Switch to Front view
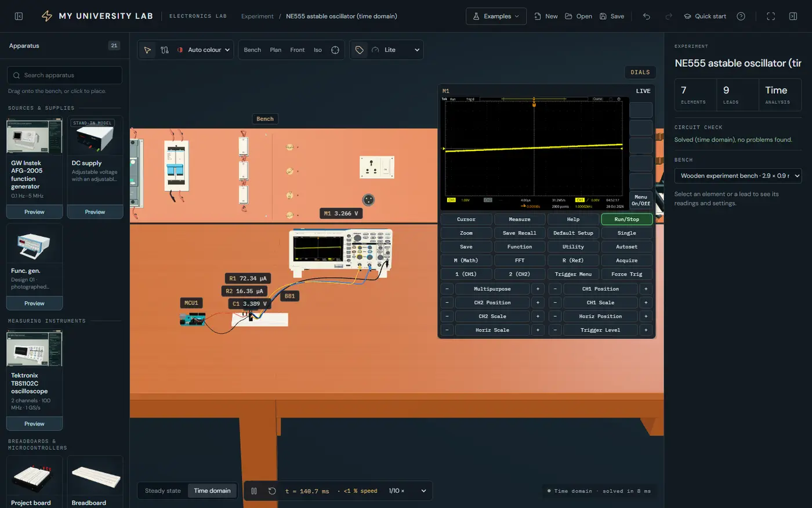 [298, 50]
